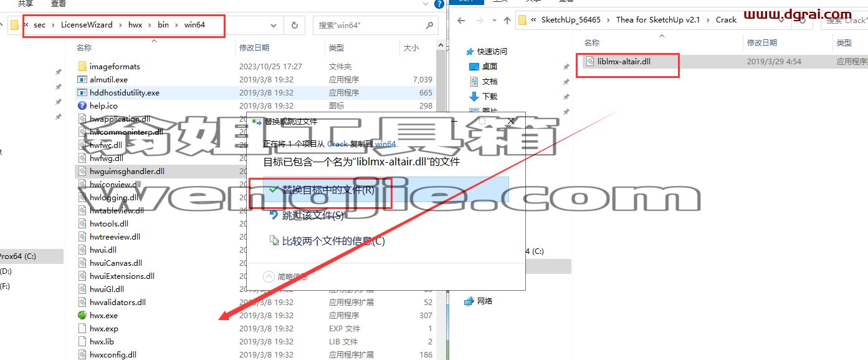
Task: Open 文档 in right window sidebar
Action: point(490,81)
